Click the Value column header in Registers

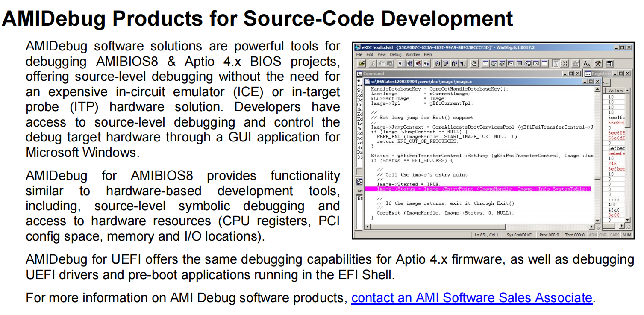615,91
